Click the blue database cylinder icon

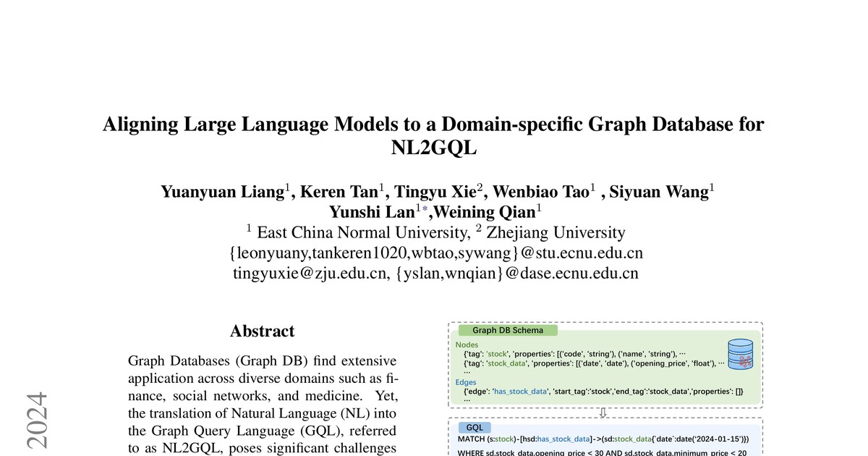pos(740,354)
